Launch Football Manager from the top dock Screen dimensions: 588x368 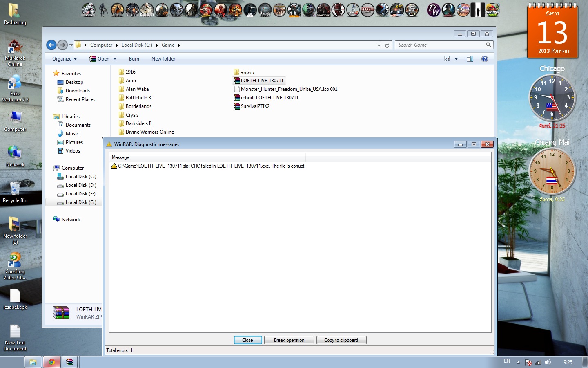[x=367, y=10]
